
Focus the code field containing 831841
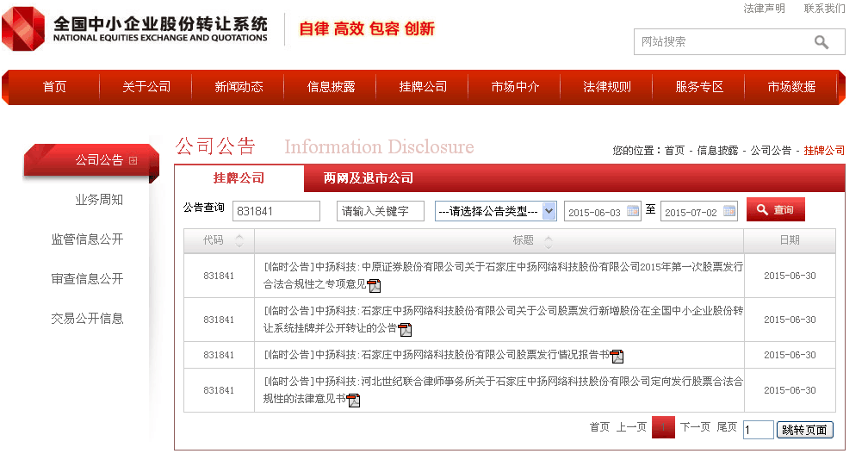(x=276, y=211)
